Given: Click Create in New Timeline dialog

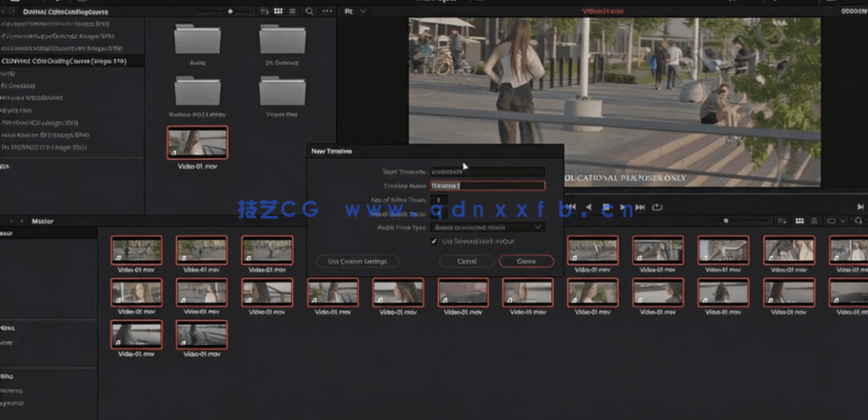Looking at the screenshot, I should [x=526, y=261].
